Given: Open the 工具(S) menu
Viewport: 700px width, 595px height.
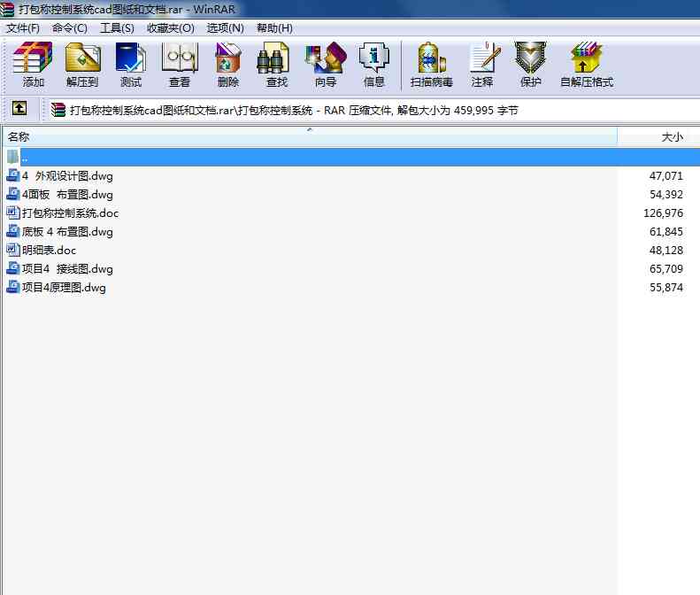Looking at the screenshot, I should (x=117, y=28).
